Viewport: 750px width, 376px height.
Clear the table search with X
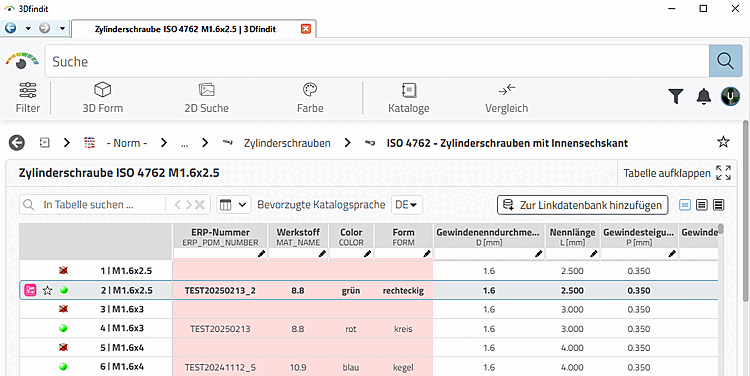(x=199, y=205)
